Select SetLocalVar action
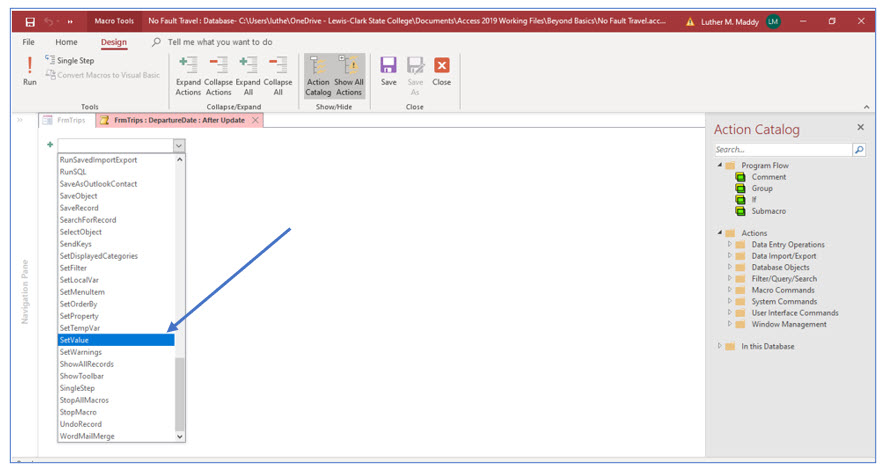 [x=116, y=280]
